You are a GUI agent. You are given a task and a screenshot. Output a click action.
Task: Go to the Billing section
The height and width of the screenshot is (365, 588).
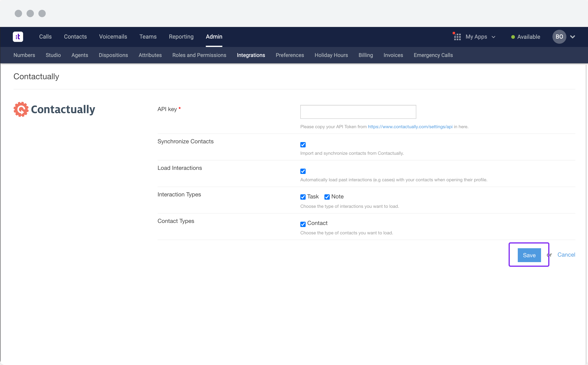tap(365, 55)
